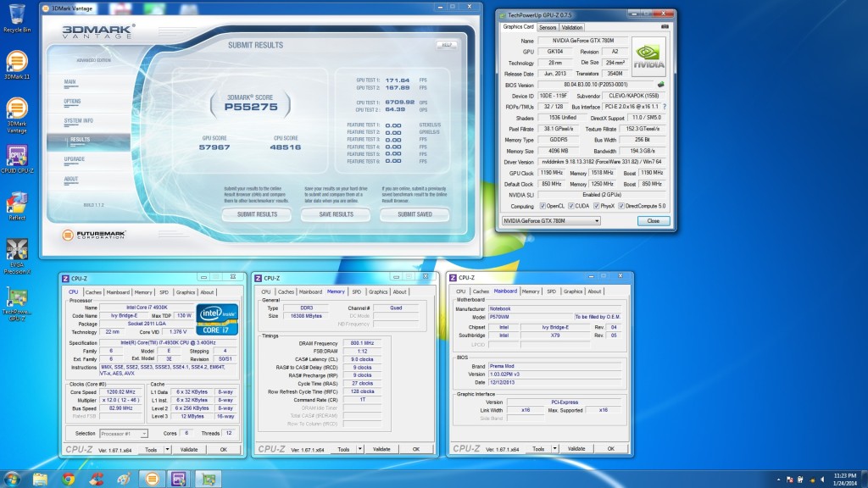This screenshot has width=868, height=488.
Task: Launch 3DMark Vantage desktop shortcut
Action: point(17,115)
